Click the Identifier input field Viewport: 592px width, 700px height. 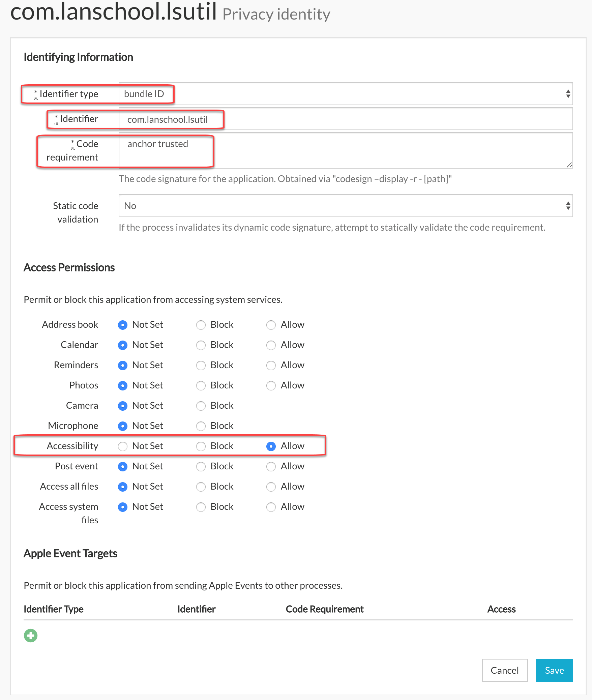coord(346,119)
